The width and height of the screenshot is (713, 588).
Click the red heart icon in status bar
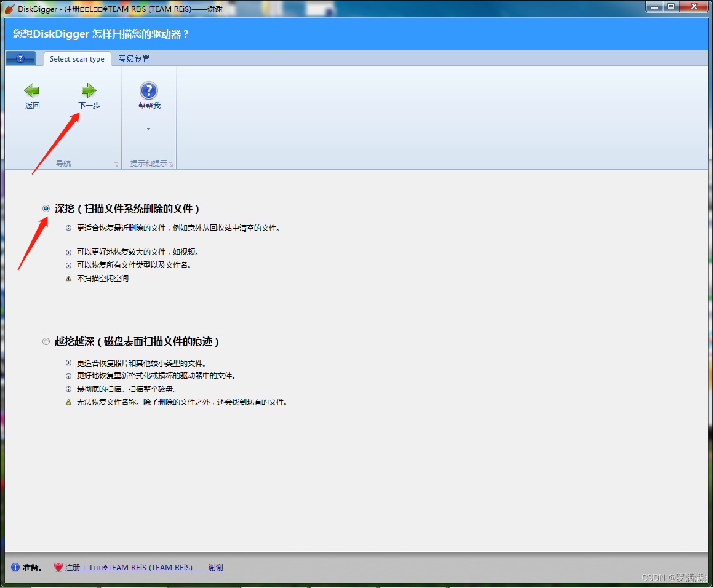pos(58,567)
